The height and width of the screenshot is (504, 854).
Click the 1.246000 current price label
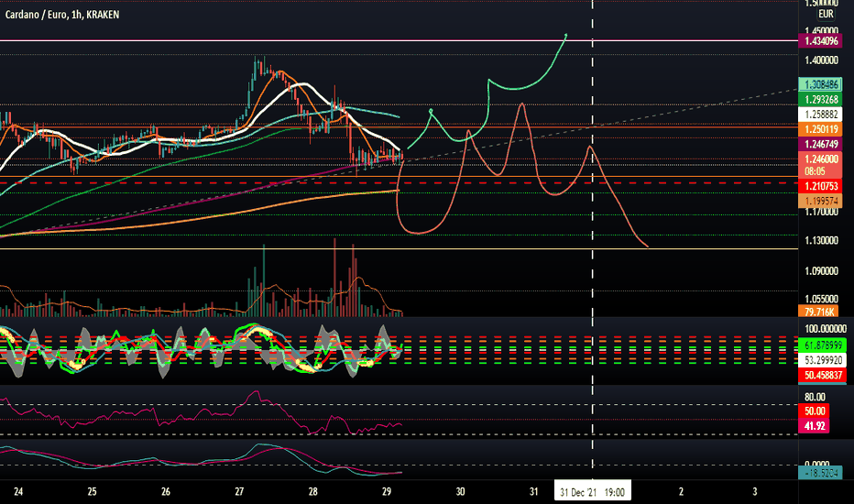pyautogui.click(x=821, y=159)
